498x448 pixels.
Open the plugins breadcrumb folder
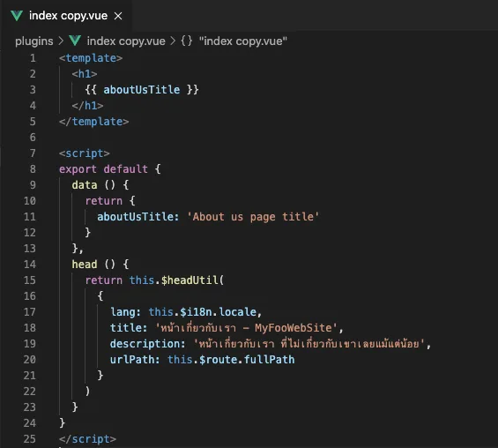pos(34,41)
